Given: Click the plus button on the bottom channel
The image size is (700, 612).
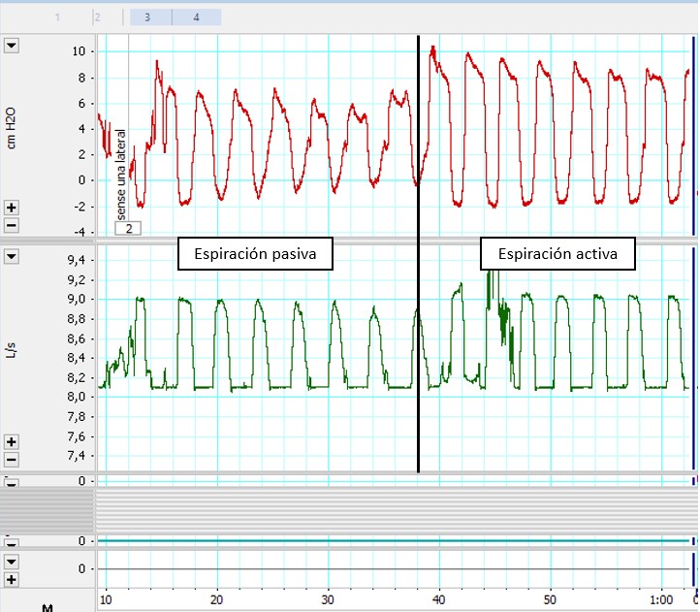Looking at the screenshot, I should coord(12,579).
